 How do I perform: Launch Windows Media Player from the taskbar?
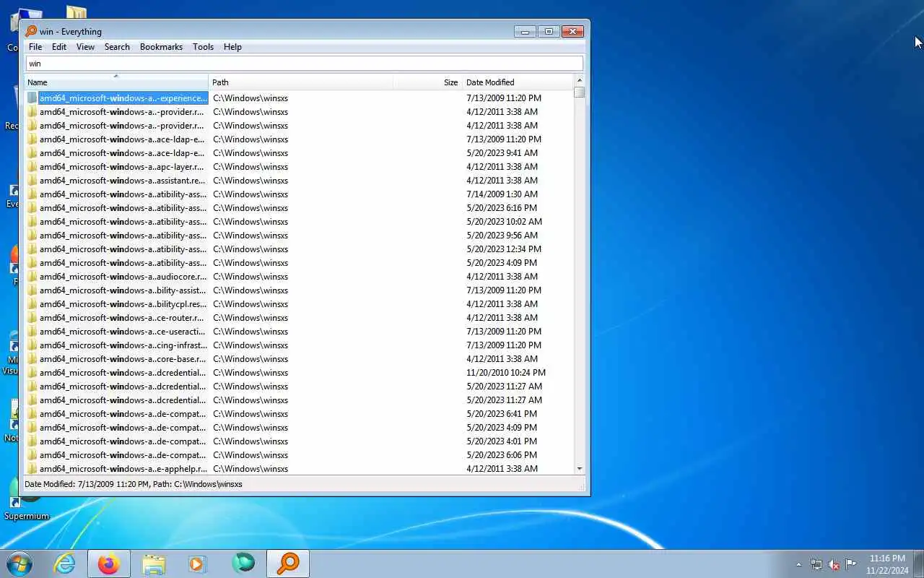point(198,564)
